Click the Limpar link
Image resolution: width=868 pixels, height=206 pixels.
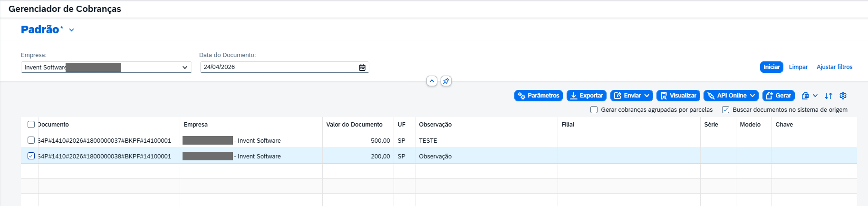click(798, 67)
